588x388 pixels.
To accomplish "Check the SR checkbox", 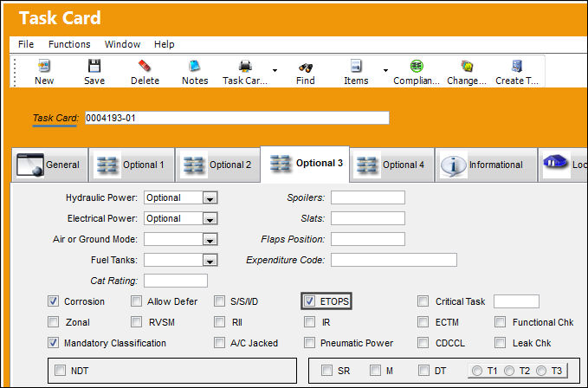I will coord(326,371).
